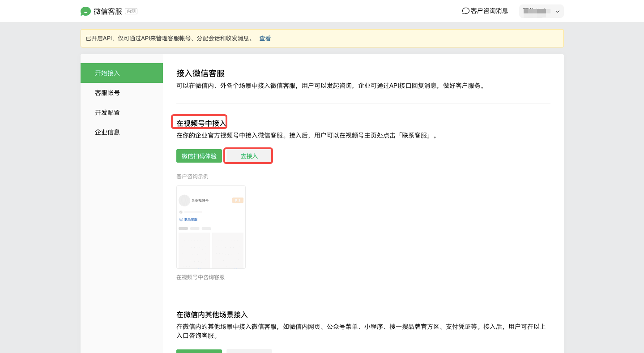Viewport: 644px width, 353px height.
Task: Click the 在视频号中接入 heading
Action: 201,123
